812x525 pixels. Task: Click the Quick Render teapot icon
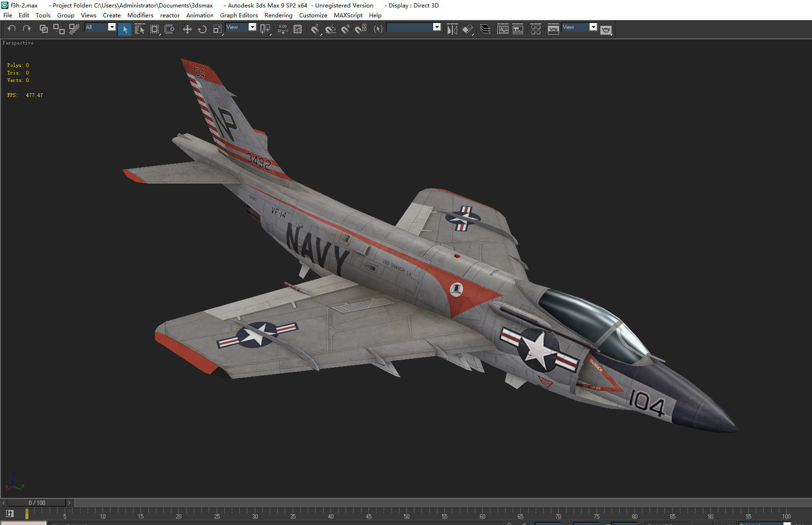click(606, 30)
